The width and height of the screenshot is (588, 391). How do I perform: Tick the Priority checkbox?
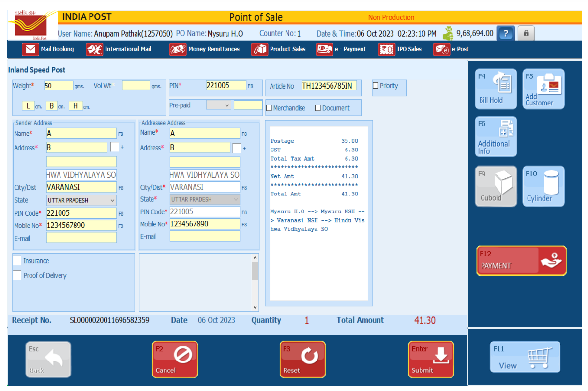[x=376, y=86]
